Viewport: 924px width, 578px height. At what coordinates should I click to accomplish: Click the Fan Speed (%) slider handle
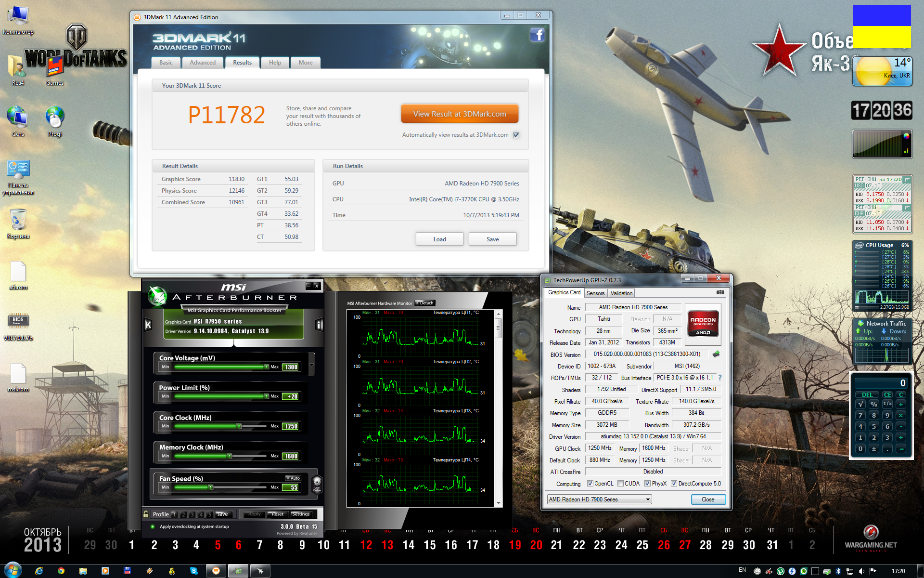(x=210, y=487)
